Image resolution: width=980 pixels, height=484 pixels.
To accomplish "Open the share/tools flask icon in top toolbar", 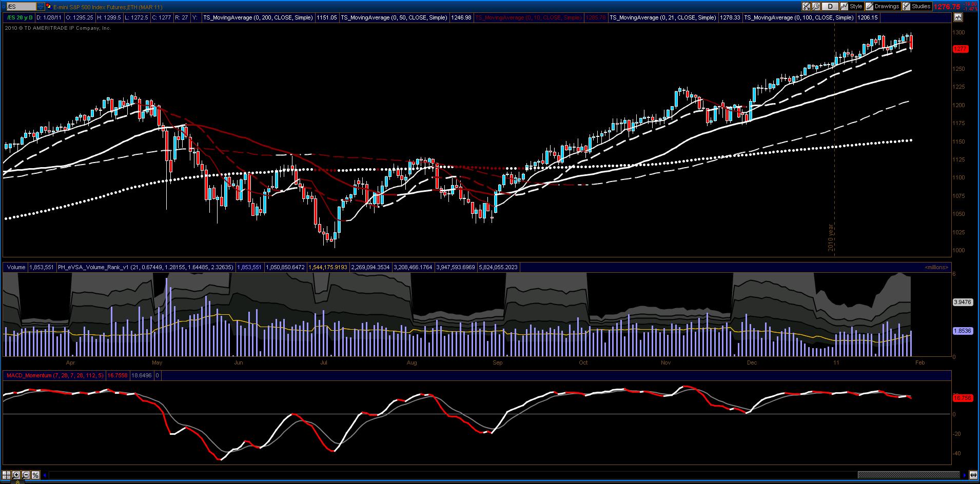I will [807, 7].
